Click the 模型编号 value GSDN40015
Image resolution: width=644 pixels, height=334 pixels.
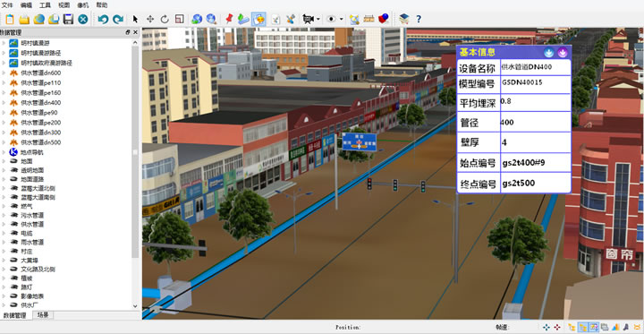tap(522, 82)
